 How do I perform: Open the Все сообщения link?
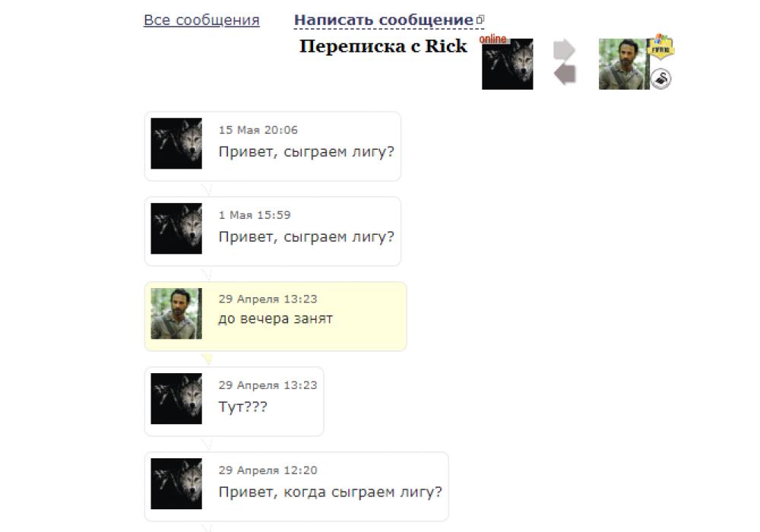201,21
